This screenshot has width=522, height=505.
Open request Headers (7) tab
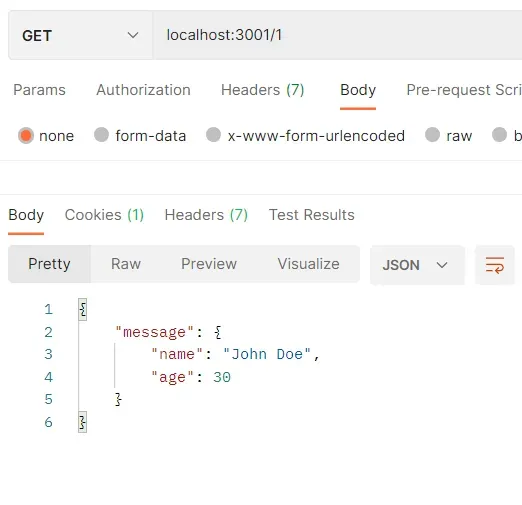click(x=263, y=90)
